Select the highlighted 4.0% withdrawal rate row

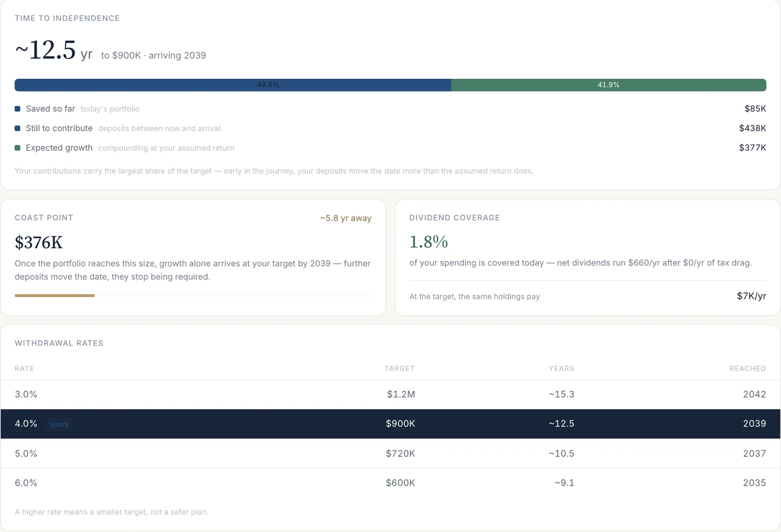tap(390, 424)
